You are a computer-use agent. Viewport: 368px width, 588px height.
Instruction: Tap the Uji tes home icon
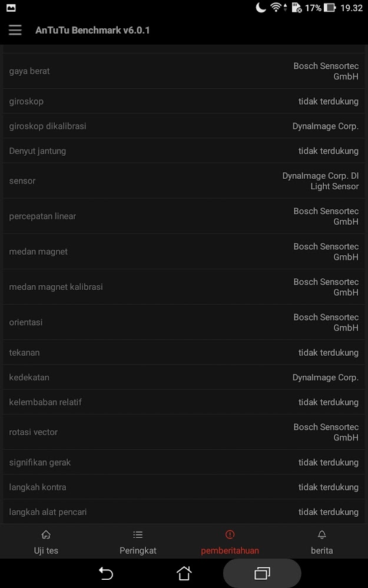[46, 534]
